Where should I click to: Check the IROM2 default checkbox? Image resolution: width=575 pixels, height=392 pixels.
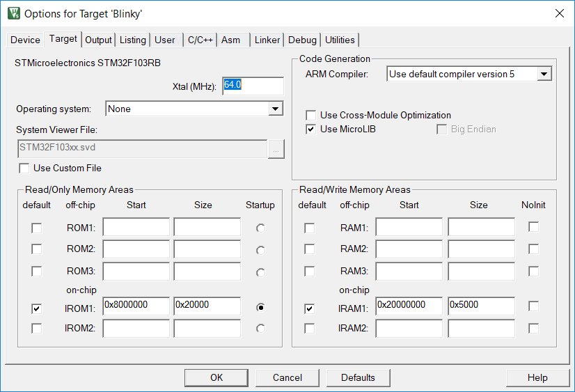37,328
